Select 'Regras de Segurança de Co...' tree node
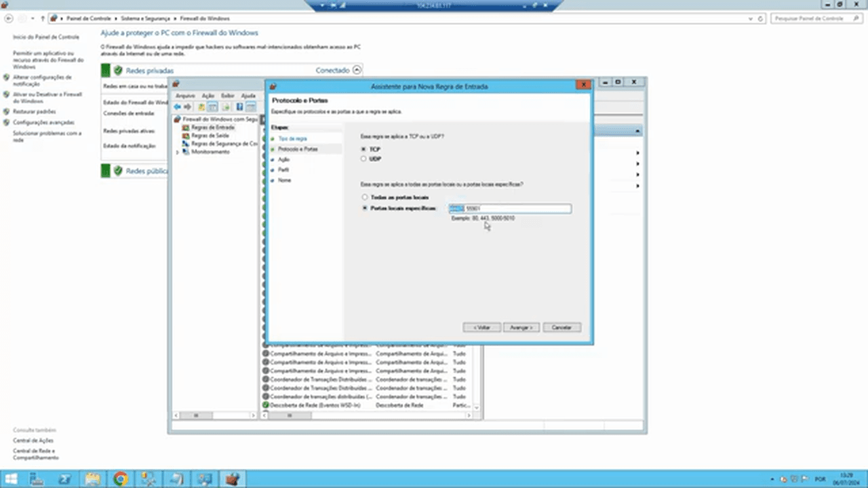This screenshot has height=488, width=868. click(224, 144)
